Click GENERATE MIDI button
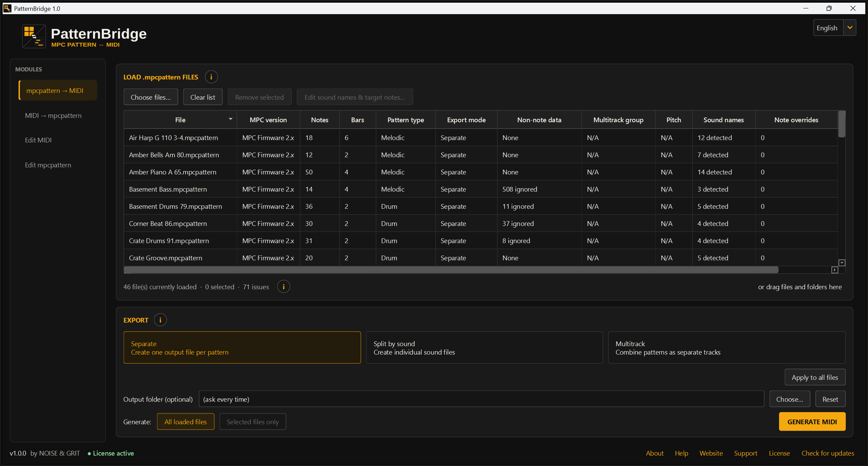Viewport: 868px width, 466px height. (812, 422)
